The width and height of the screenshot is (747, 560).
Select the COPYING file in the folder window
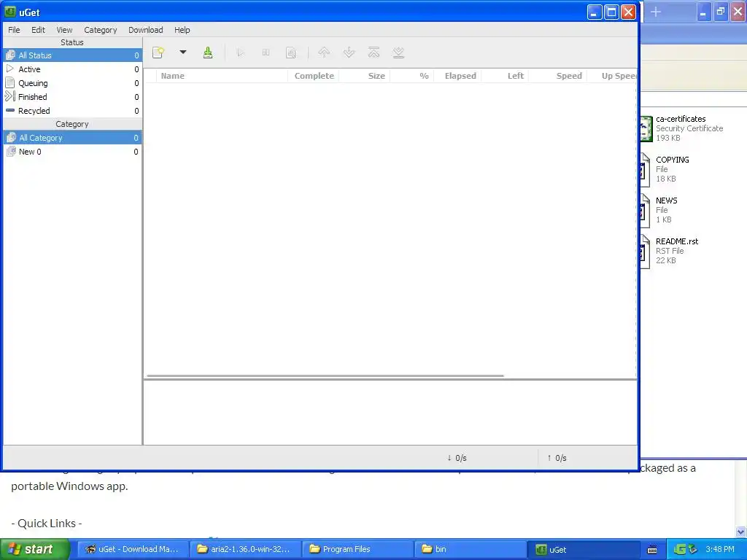(665, 169)
